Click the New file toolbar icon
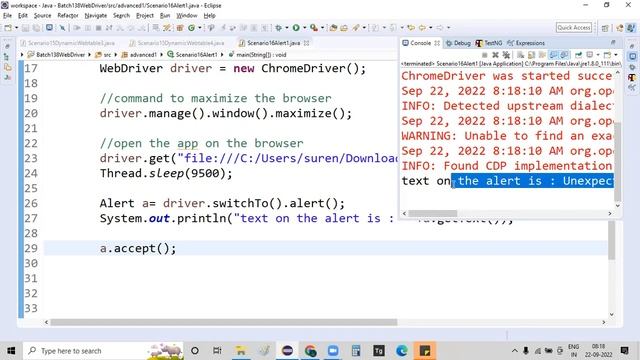Viewport: 640px width, 360px height. coord(8,28)
